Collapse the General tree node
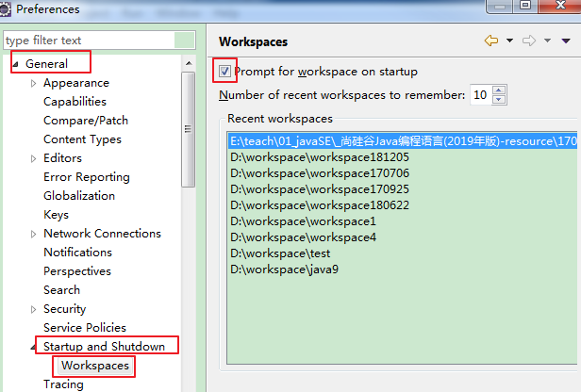 point(15,64)
